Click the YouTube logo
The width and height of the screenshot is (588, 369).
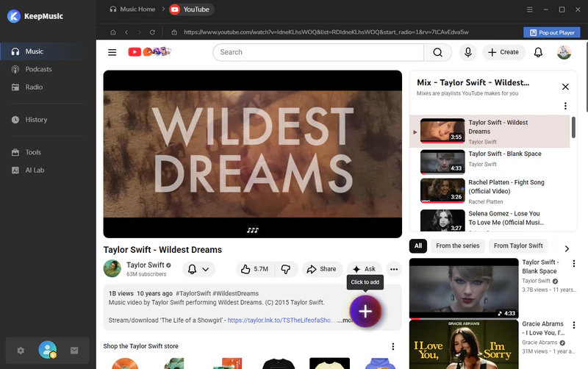pos(149,51)
